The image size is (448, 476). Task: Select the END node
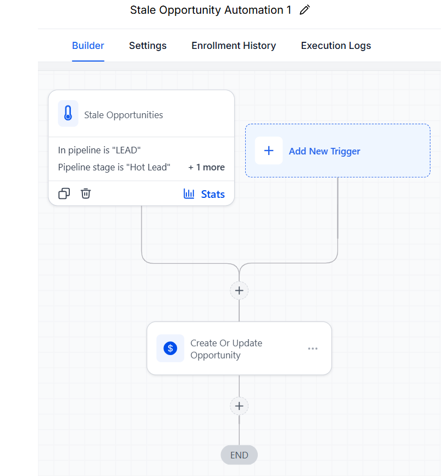pos(239,455)
